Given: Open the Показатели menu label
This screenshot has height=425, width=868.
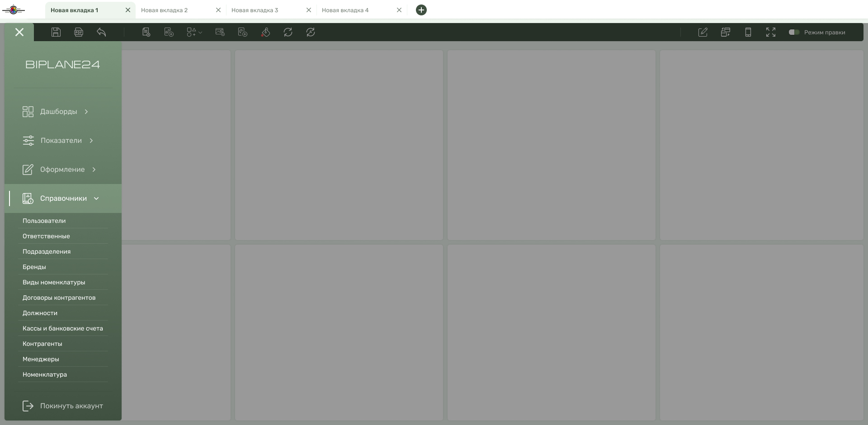Looking at the screenshot, I should click(x=61, y=141).
